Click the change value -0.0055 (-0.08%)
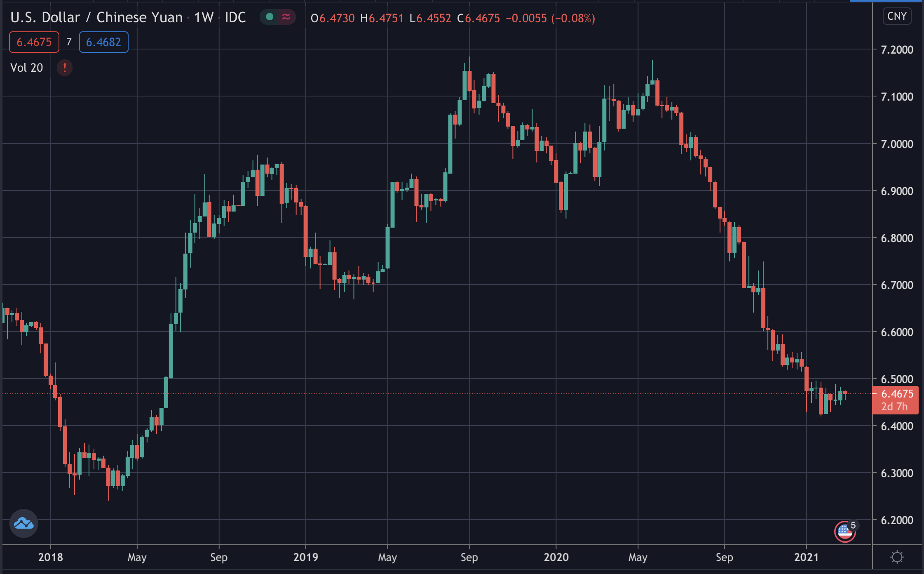 click(x=550, y=18)
